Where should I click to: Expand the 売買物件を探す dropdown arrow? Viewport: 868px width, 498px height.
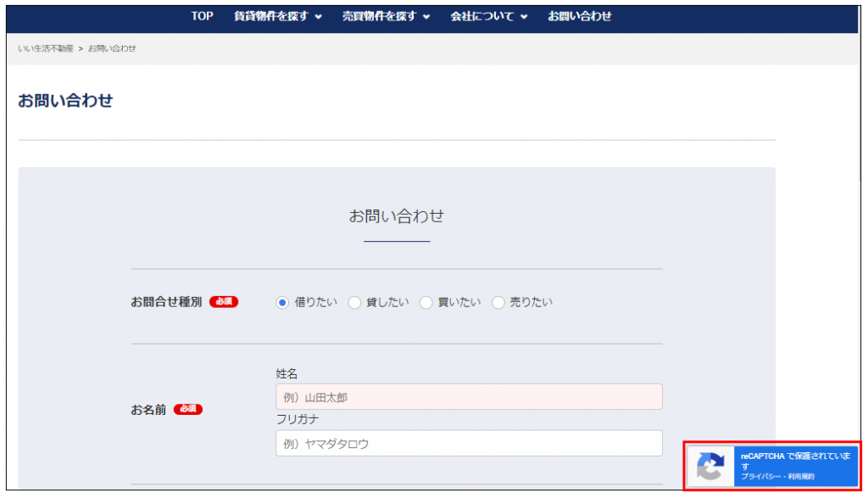click(x=426, y=17)
